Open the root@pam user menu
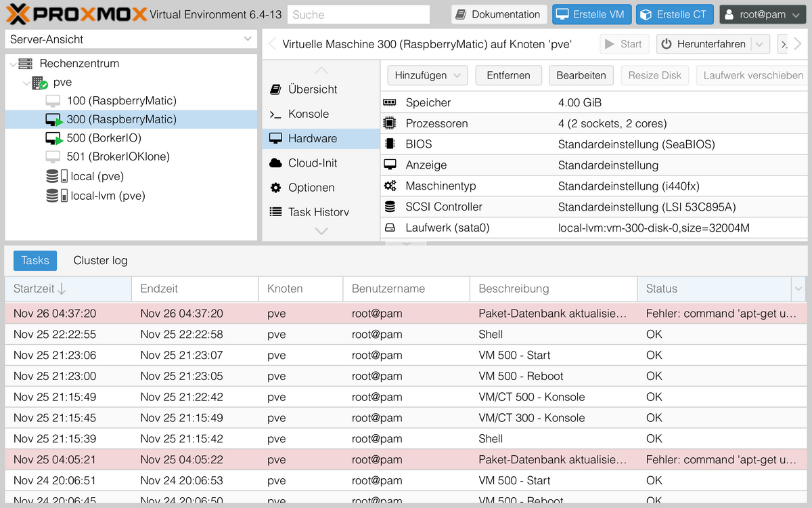The image size is (812, 508). (x=763, y=14)
